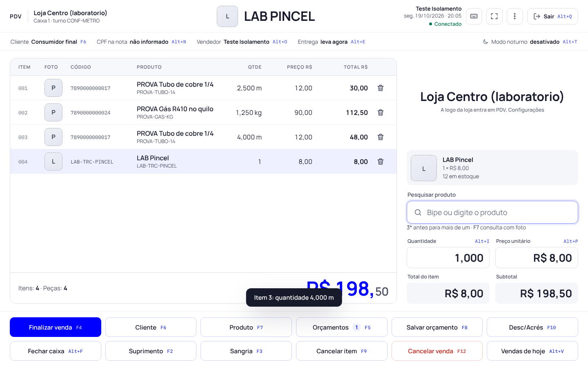This screenshot has width=588, height=368.
Task: Open the three-dot more options menu
Action: click(x=515, y=16)
